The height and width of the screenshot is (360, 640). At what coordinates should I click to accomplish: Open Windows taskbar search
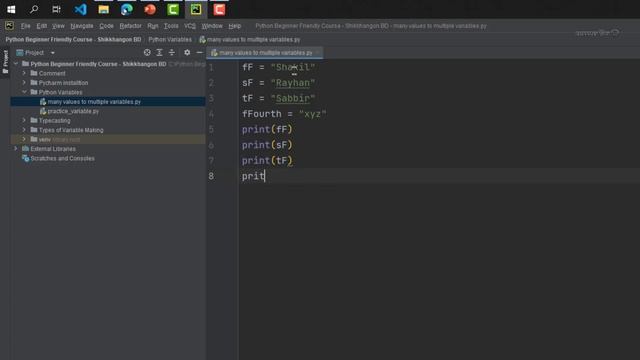point(34,9)
